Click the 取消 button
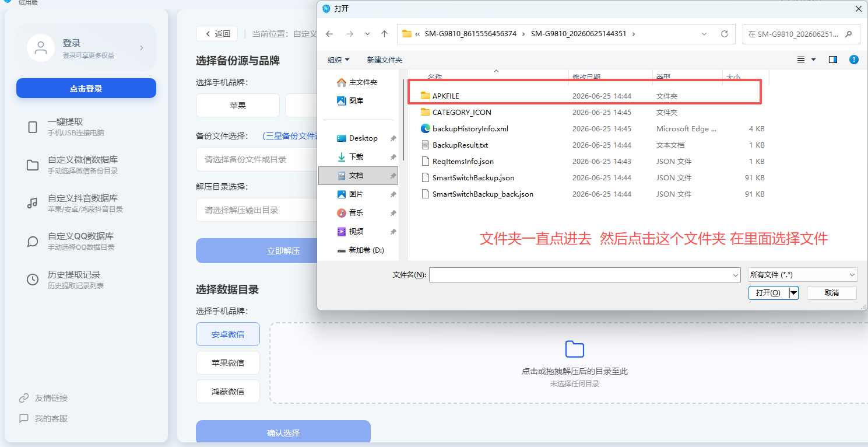868x447 pixels. point(832,293)
